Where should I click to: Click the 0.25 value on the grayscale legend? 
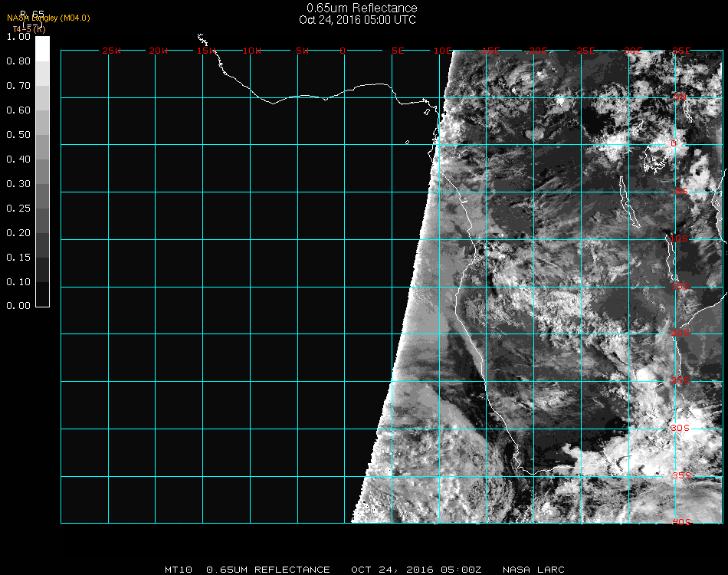pyautogui.click(x=20, y=209)
